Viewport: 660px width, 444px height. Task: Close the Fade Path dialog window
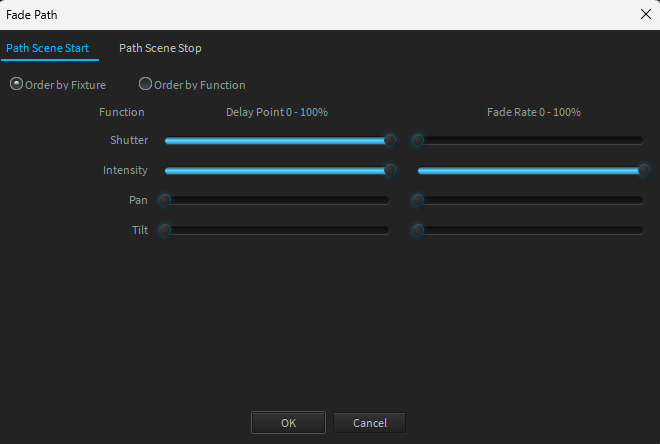[x=645, y=14]
